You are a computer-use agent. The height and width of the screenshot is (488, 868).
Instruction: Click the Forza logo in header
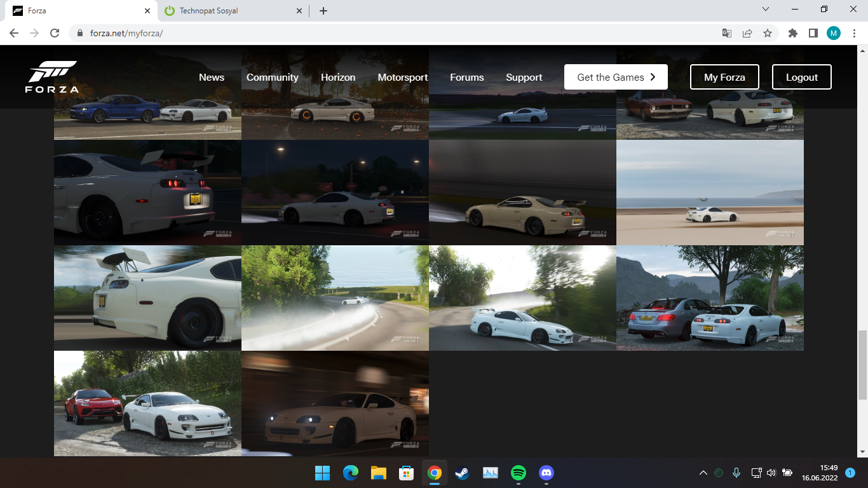(x=52, y=77)
